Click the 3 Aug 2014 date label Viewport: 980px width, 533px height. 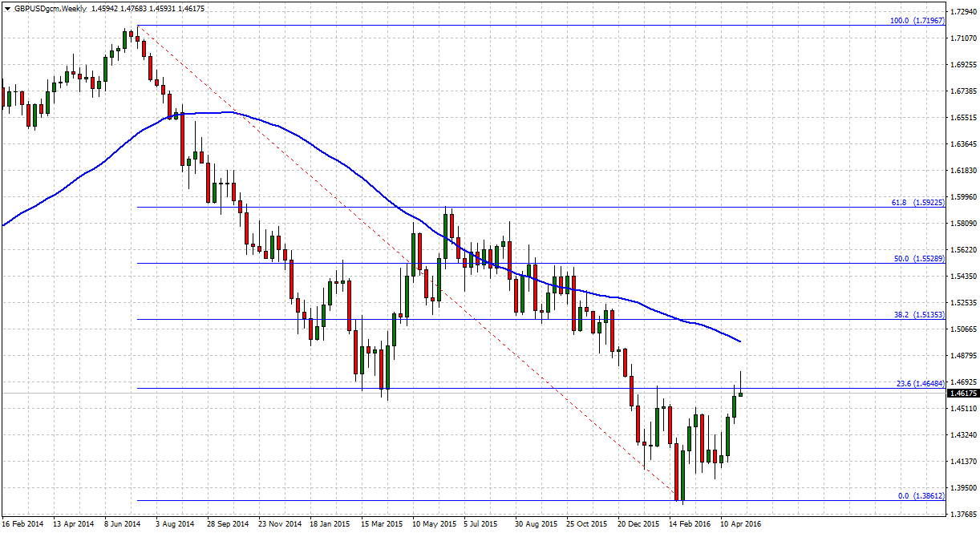[176, 523]
